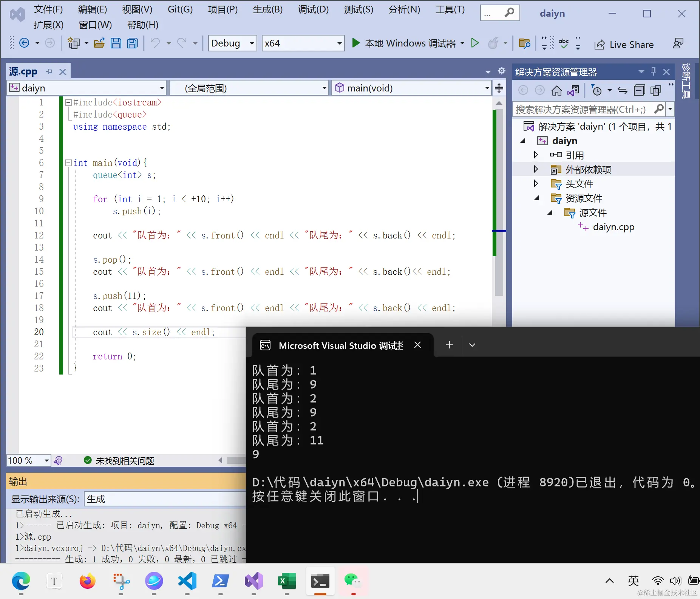Open the 100 % zoom level dropdown

(29, 460)
